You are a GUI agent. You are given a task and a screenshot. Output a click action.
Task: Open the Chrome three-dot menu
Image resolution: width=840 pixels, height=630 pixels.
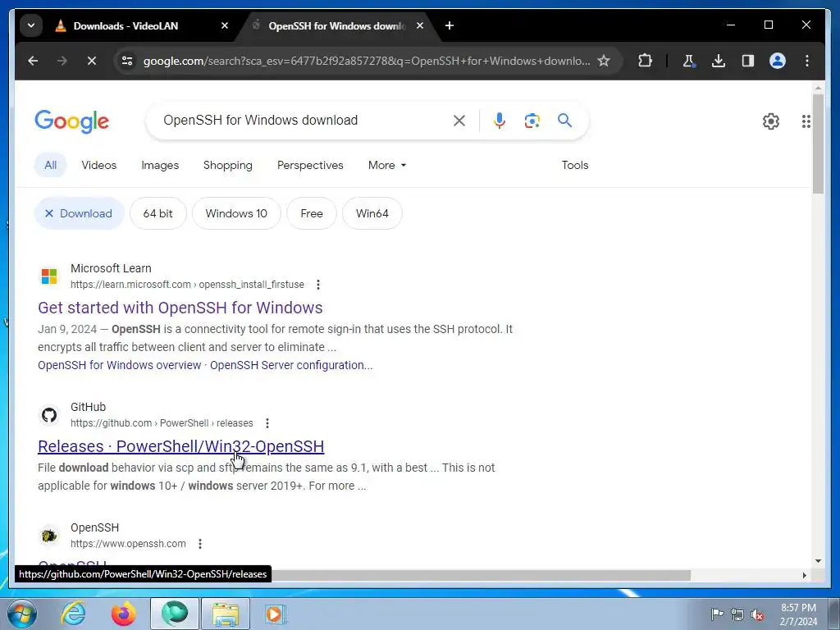point(807,61)
